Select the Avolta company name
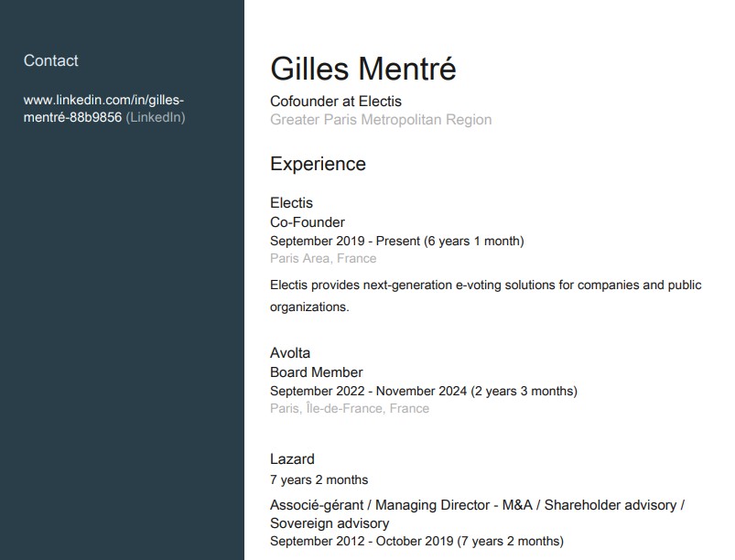Screen dimensions: 735x560 pyautogui.click(x=290, y=353)
